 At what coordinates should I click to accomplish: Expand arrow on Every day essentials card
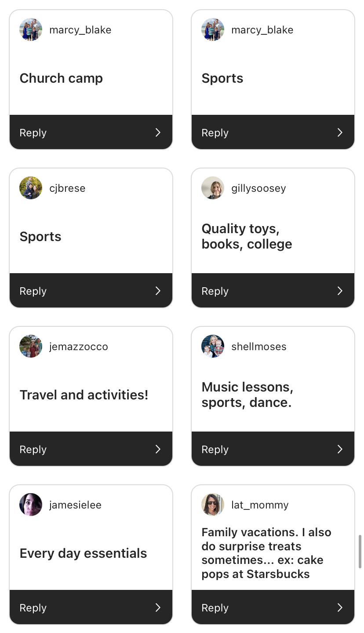coord(158,607)
